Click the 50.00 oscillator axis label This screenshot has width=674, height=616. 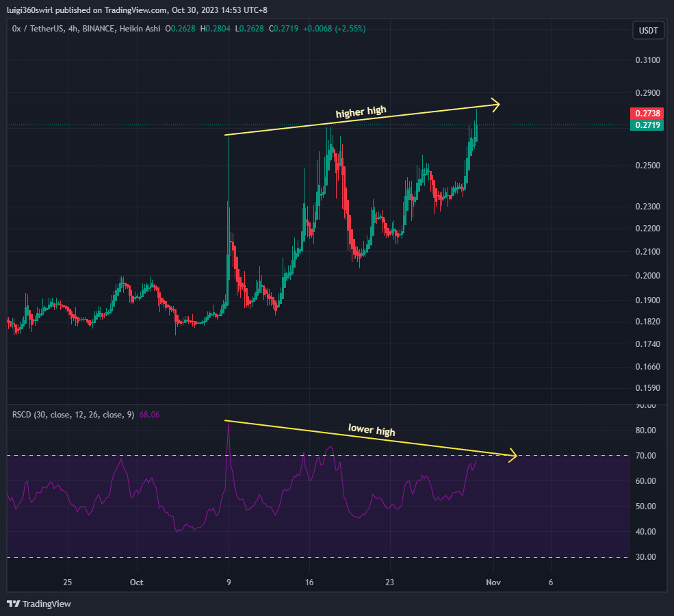646,506
